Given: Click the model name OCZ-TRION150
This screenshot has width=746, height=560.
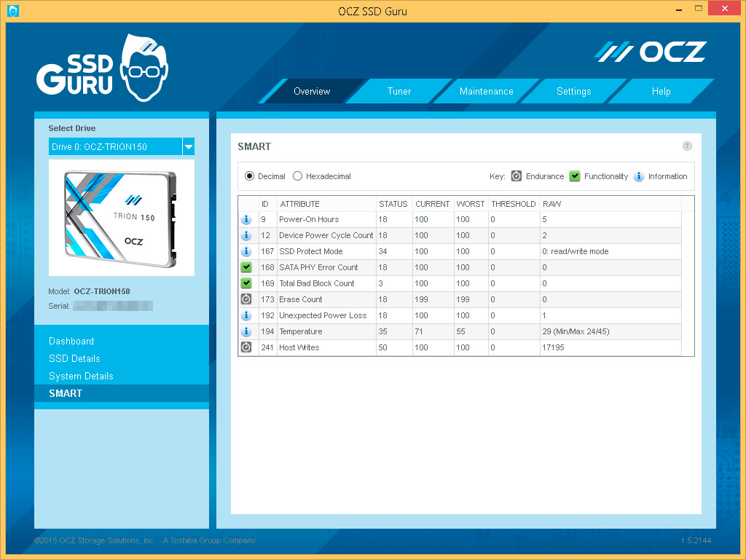Looking at the screenshot, I should pyautogui.click(x=102, y=291).
